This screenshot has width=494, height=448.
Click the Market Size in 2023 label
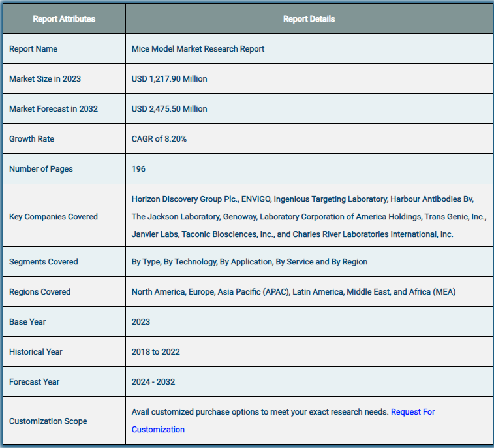coord(45,79)
